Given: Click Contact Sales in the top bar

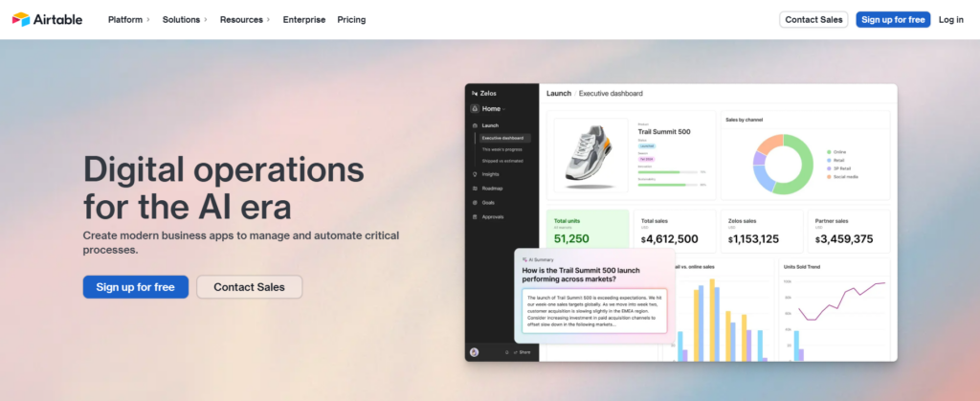Looking at the screenshot, I should tap(813, 19).
